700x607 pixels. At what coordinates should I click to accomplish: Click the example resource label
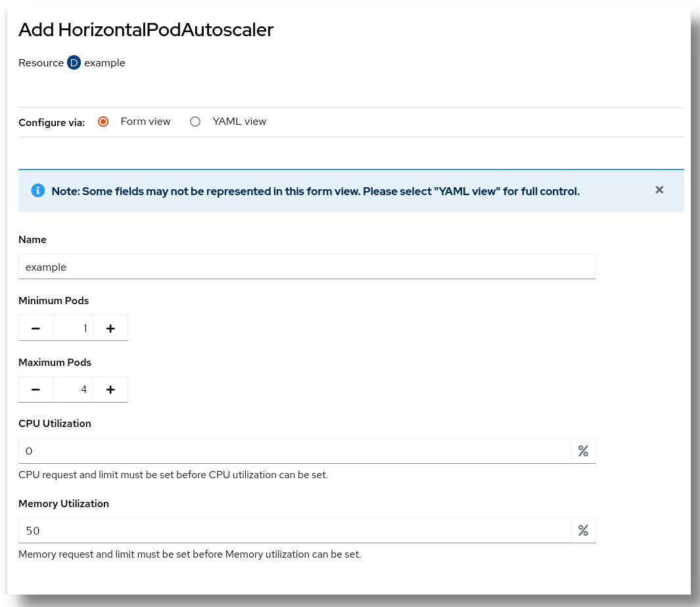coord(105,62)
